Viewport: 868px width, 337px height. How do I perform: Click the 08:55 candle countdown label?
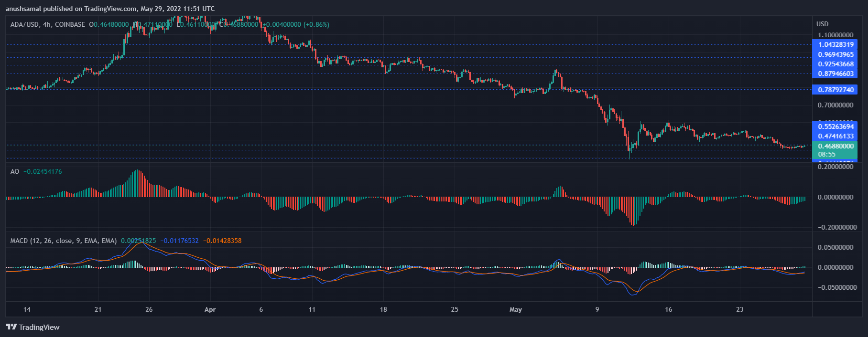[x=826, y=154]
